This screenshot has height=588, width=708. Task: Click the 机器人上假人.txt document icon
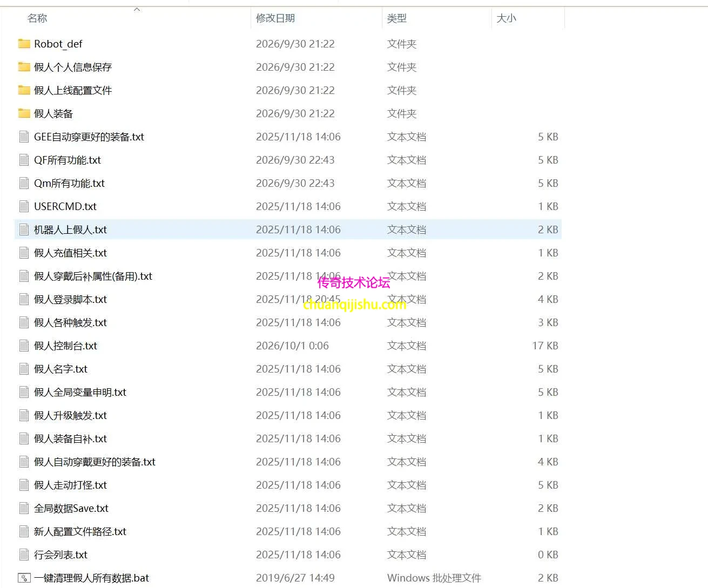(x=24, y=229)
